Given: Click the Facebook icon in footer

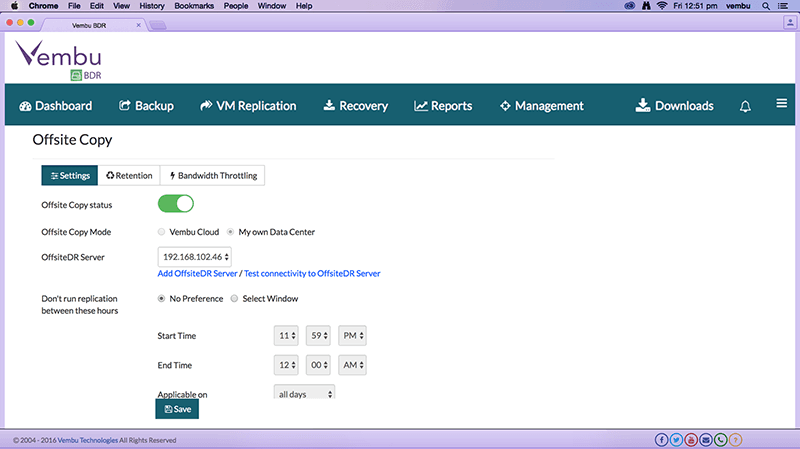Looking at the screenshot, I should coord(661,440).
